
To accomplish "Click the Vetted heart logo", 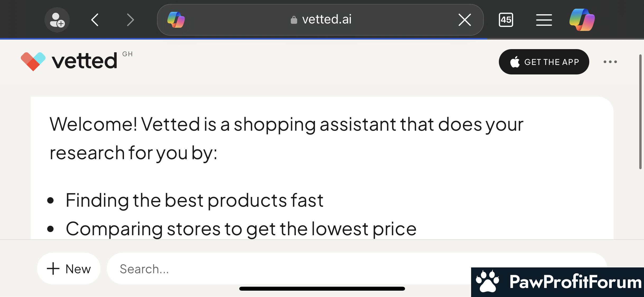I will point(33,61).
